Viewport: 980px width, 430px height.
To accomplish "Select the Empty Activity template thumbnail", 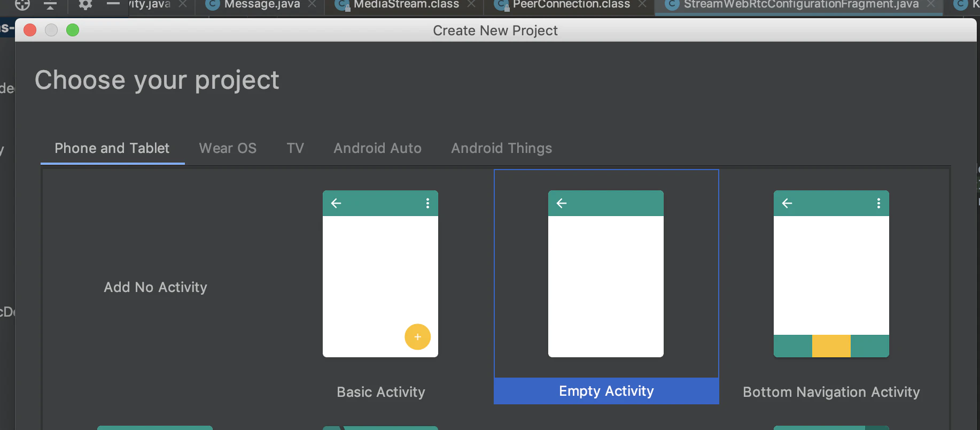I will tap(606, 274).
